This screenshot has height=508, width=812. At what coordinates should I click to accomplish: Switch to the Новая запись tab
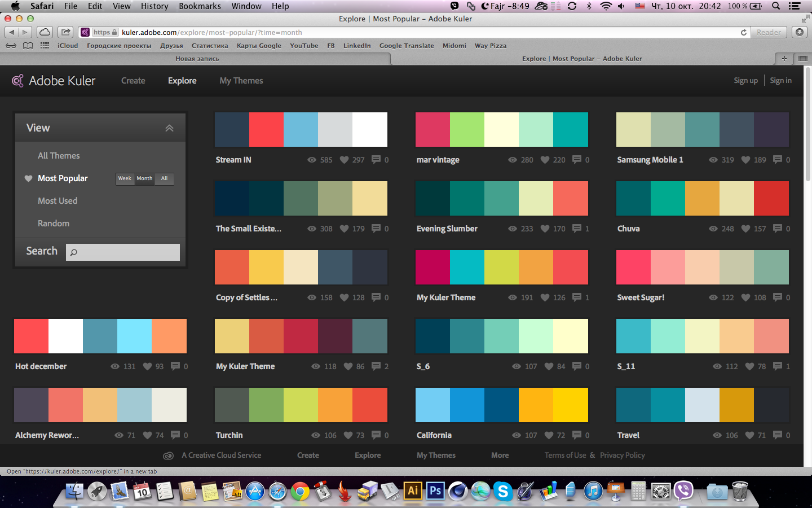coord(197,59)
